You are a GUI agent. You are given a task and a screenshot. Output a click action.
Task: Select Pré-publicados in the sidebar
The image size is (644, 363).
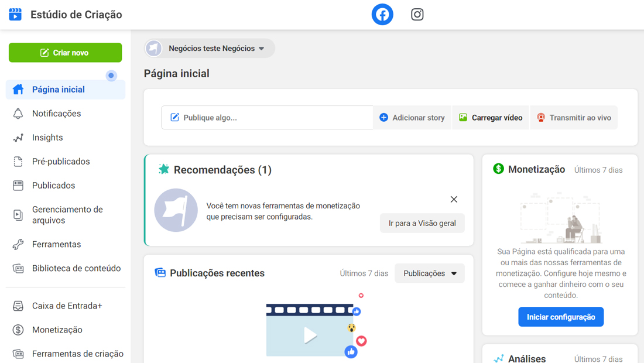pyautogui.click(x=66, y=162)
